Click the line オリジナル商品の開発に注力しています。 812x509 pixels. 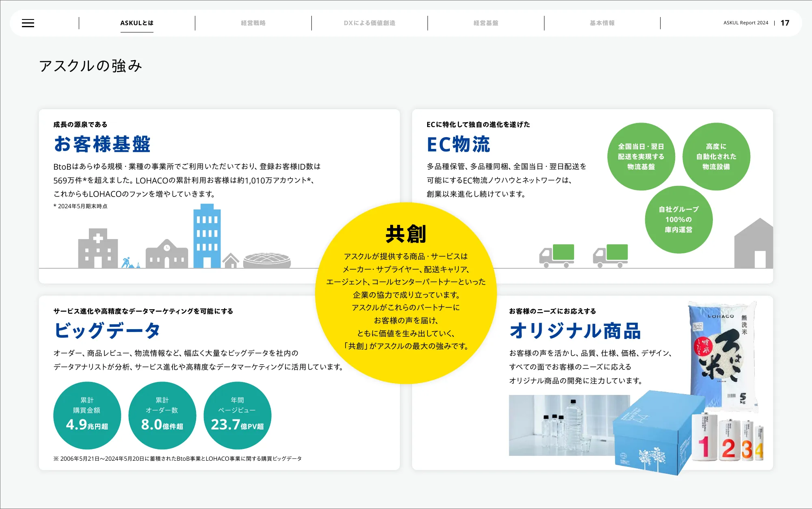coord(577,381)
